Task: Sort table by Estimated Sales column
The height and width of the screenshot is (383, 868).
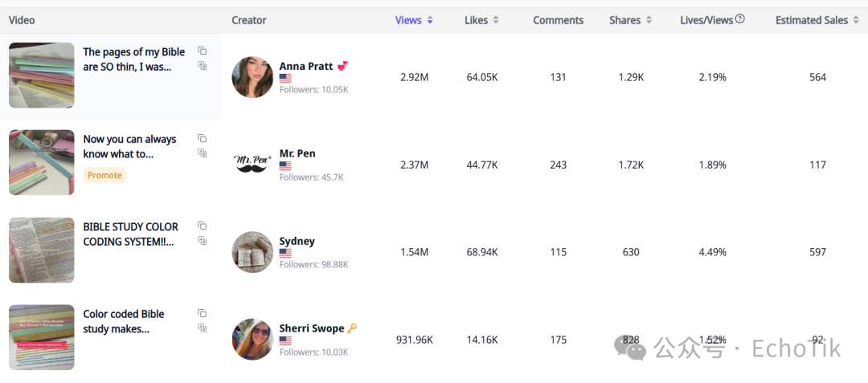Action: point(817,20)
